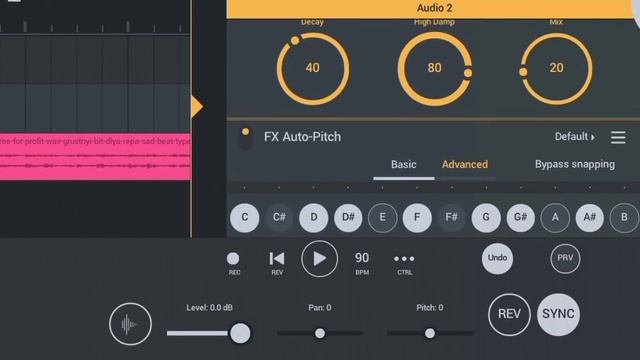The image size is (640, 360).
Task: Click the Pitch slider handle
Action: click(430, 333)
